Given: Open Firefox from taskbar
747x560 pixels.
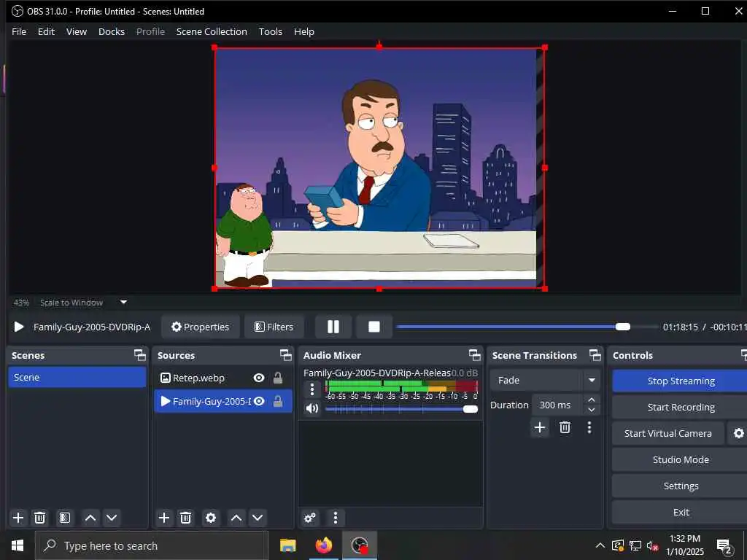Looking at the screenshot, I should pyautogui.click(x=324, y=545).
